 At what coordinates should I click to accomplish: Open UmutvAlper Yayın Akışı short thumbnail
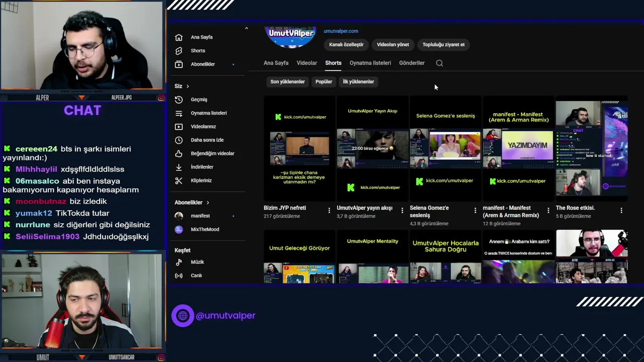(372, 148)
